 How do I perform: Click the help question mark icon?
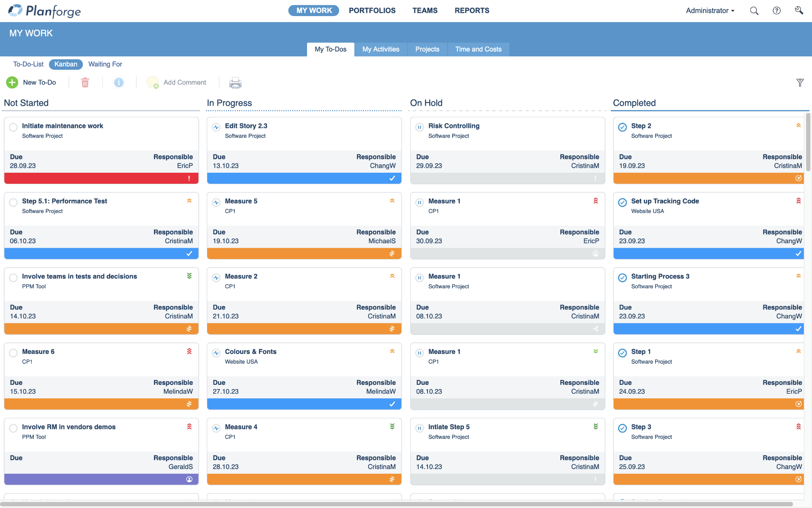tap(776, 11)
